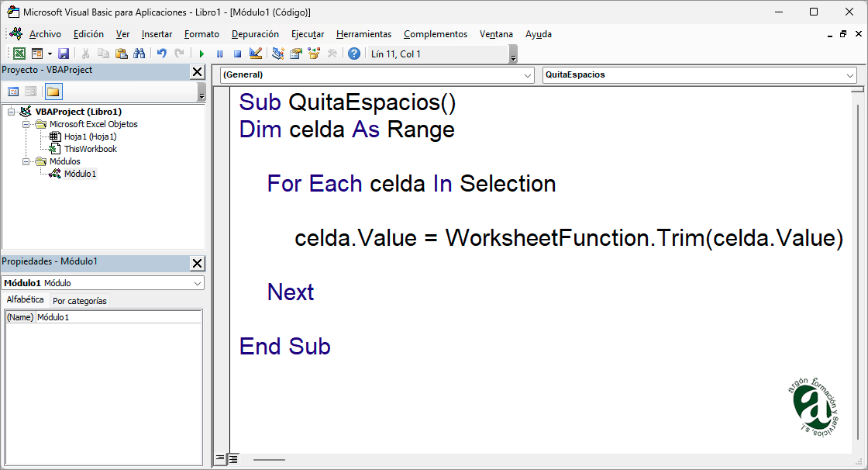Undo the last action
Viewport: 868px width, 470px height.
162,54
